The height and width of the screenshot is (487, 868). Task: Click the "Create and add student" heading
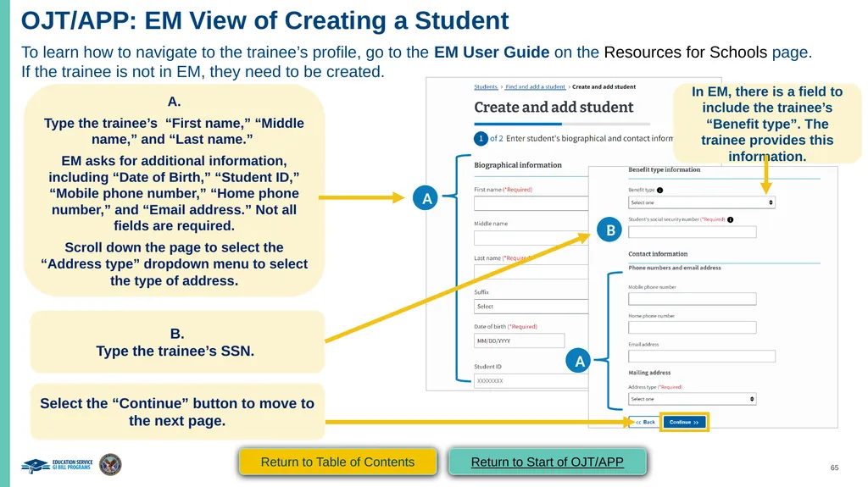point(554,107)
